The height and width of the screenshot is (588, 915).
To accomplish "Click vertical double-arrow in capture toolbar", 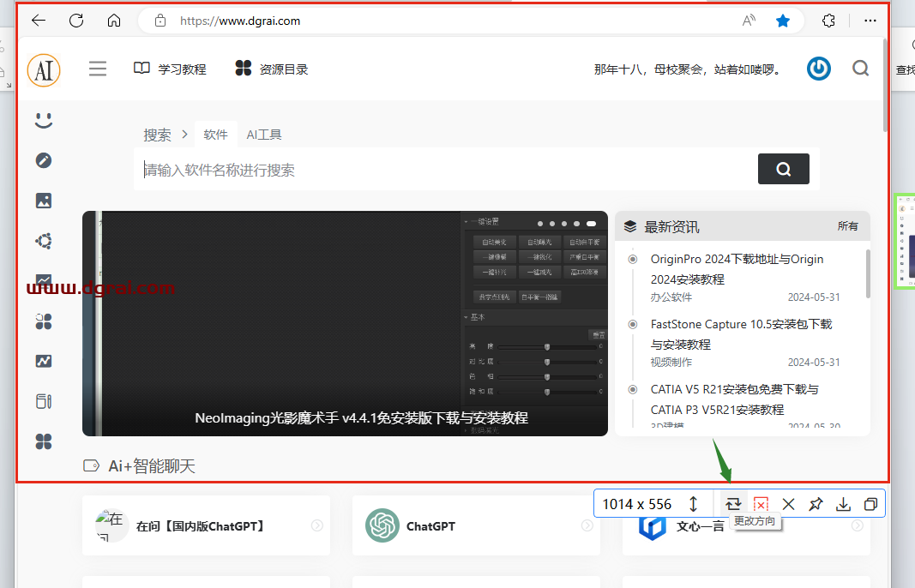I will (693, 503).
